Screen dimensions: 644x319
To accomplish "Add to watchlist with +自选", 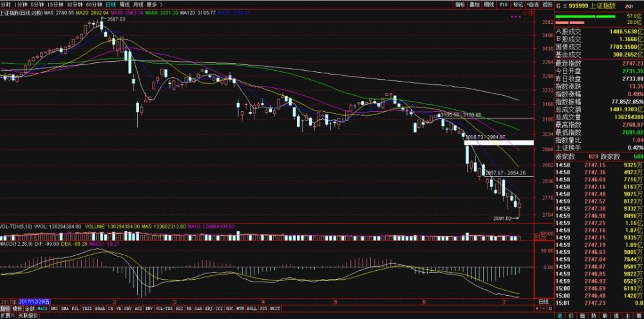I will [533, 5].
